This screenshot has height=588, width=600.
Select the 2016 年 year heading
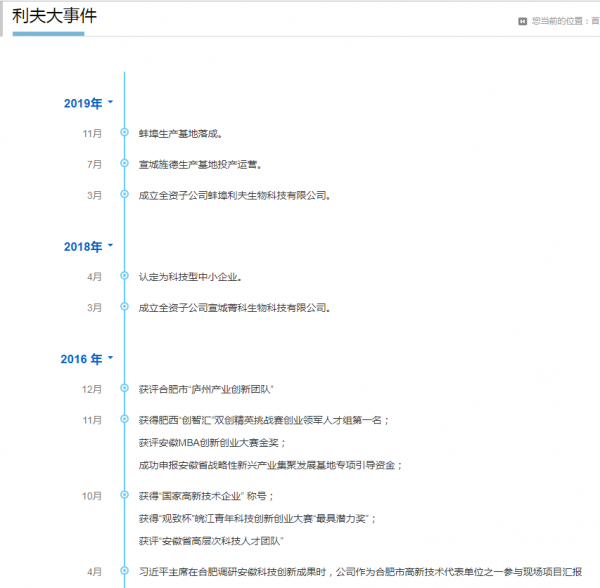(x=81, y=359)
